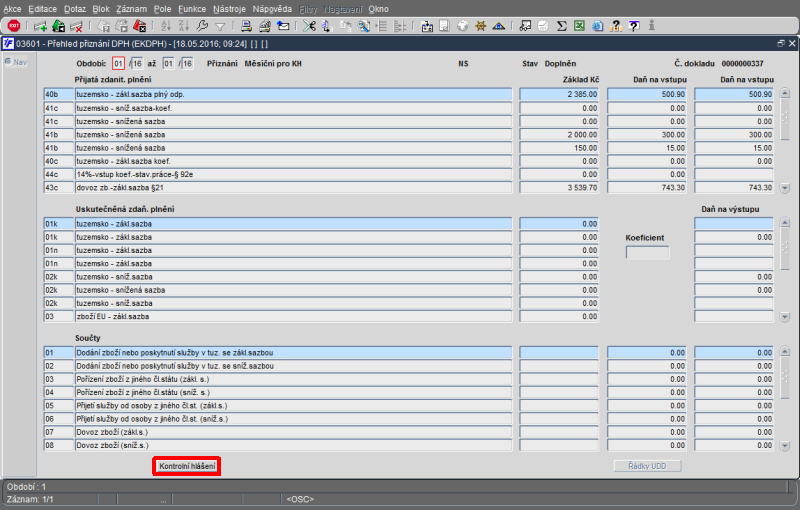This screenshot has width=800, height=510.
Task: Click the Kontrolní hlášení button
Action: [x=187, y=466]
